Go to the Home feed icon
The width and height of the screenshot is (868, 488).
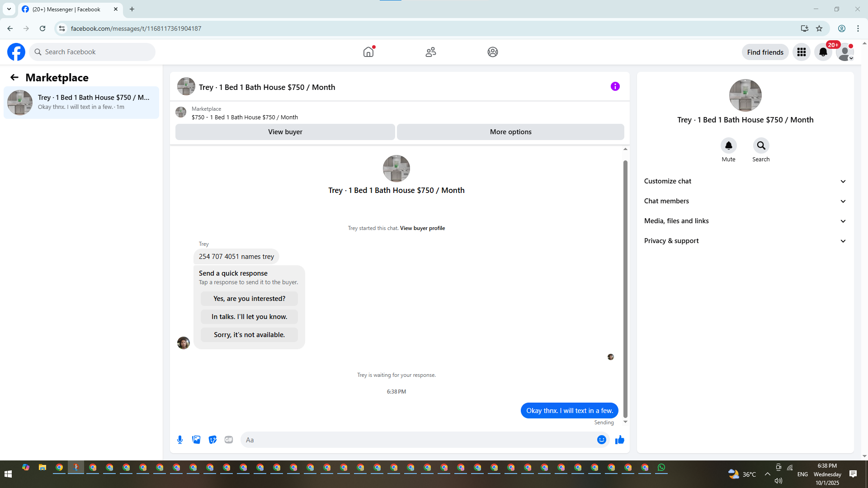(x=368, y=52)
